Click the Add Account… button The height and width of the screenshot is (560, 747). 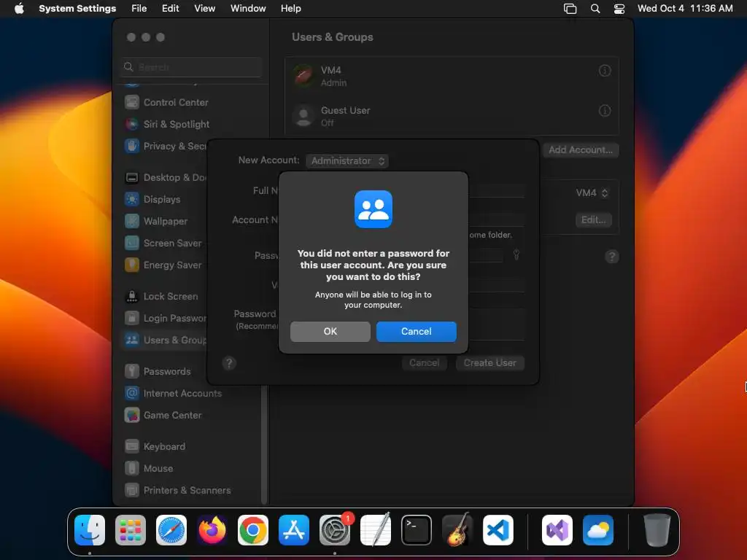581,150
